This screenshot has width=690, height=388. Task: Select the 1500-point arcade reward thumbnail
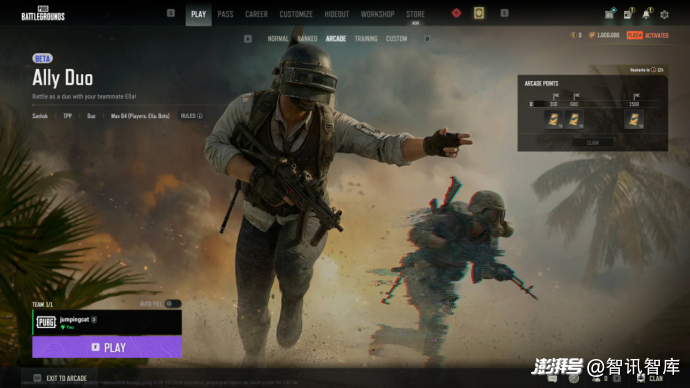(x=634, y=119)
